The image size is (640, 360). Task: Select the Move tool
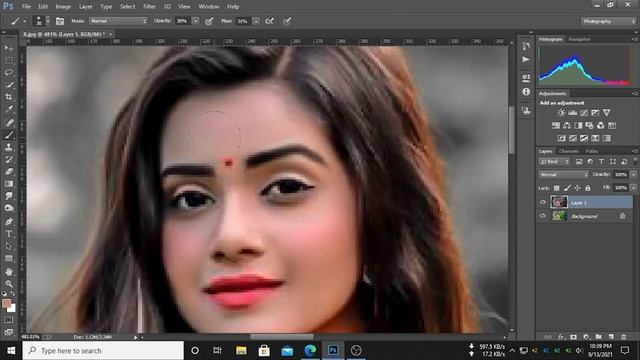9,48
